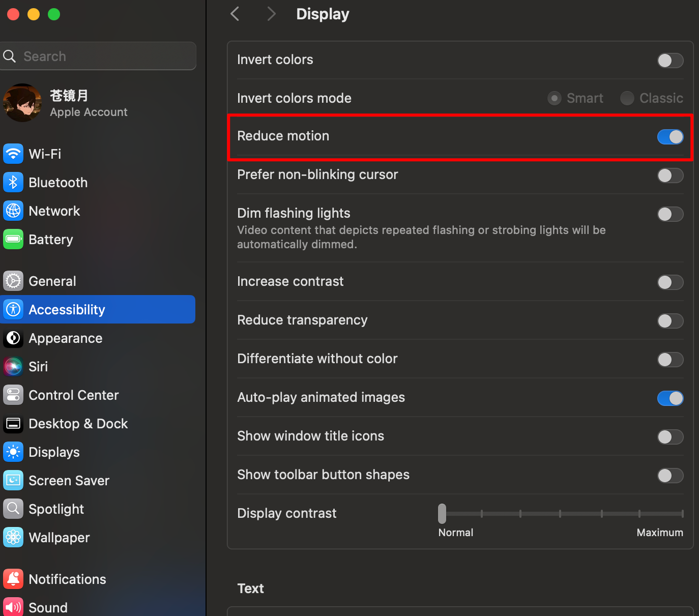This screenshot has height=616, width=699.
Task: Turn off Reduce motion switch
Action: [670, 137]
